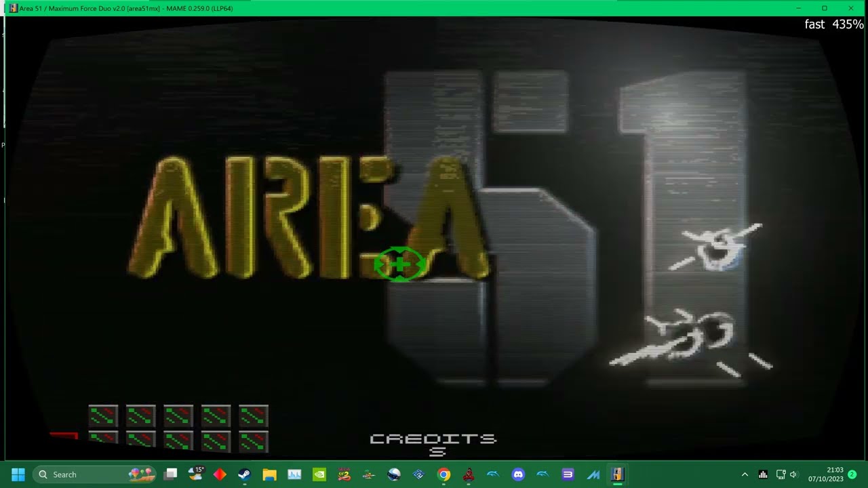Launch the Sega Rally 2 taskbar icon
This screenshot has height=488, width=868.
click(344, 474)
